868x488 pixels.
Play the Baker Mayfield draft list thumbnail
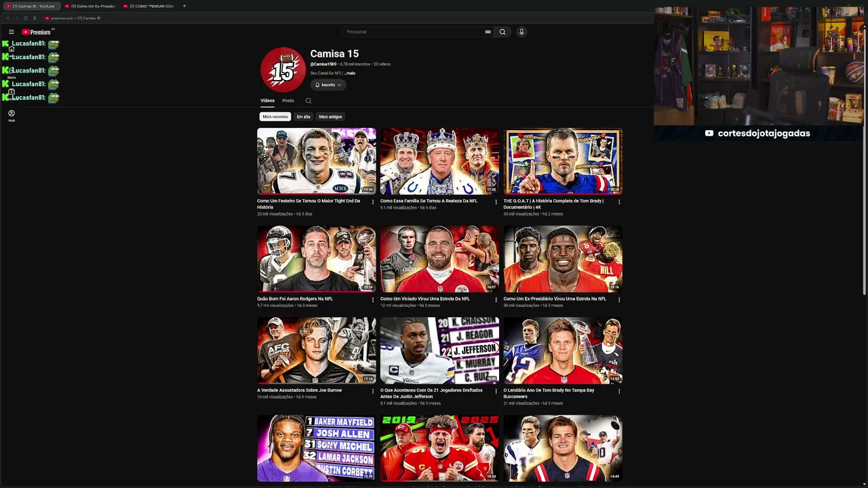coord(316,448)
